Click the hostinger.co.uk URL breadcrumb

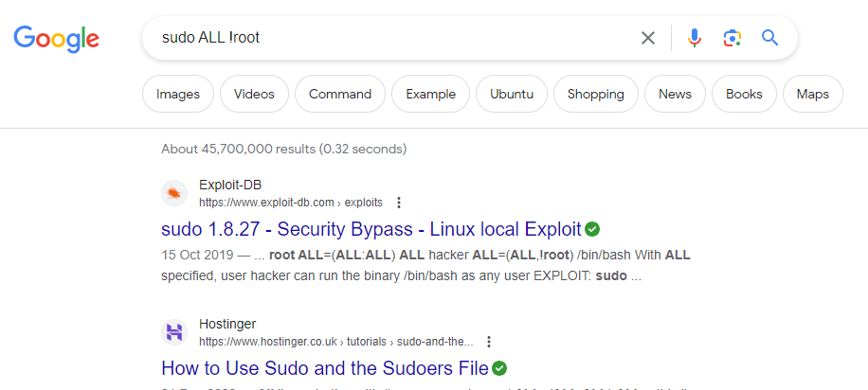click(336, 342)
